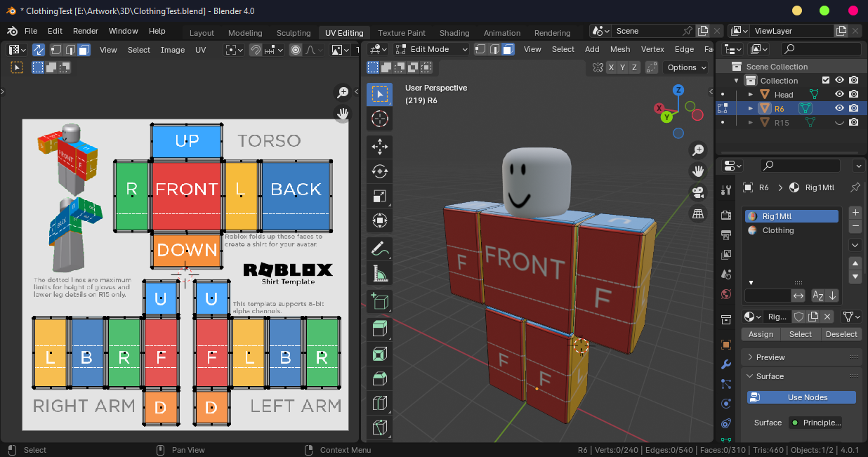The height and width of the screenshot is (457, 868).
Task: Toggle the Collection exclude checkbox
Action: pyautogui.click(x=826, y=81)
